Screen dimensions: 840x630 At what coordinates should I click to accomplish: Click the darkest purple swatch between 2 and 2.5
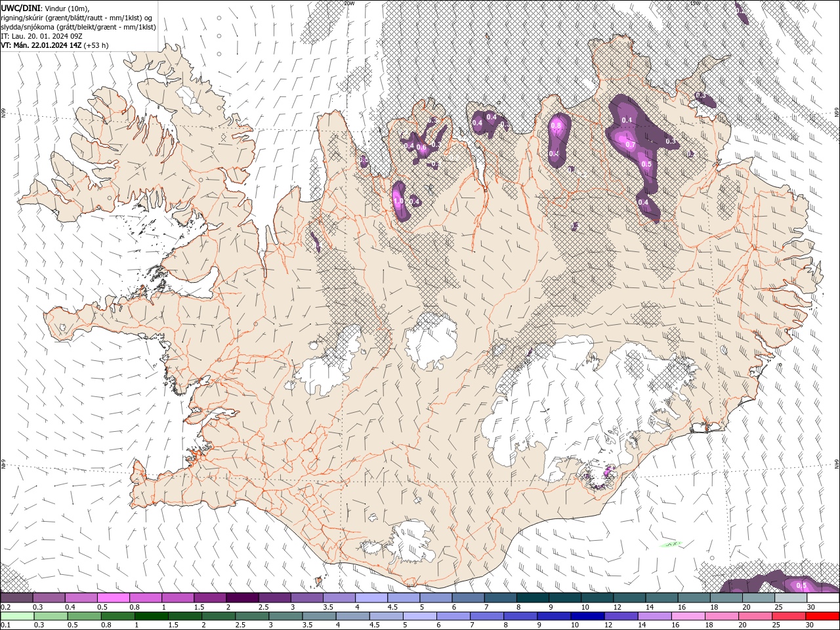point(242,598)
